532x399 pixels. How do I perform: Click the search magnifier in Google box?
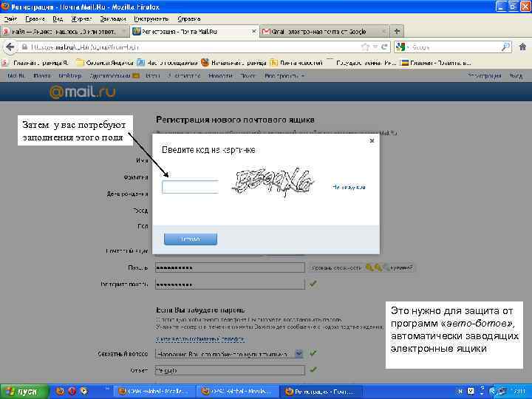pyautogui.click(x=505, y=47)
